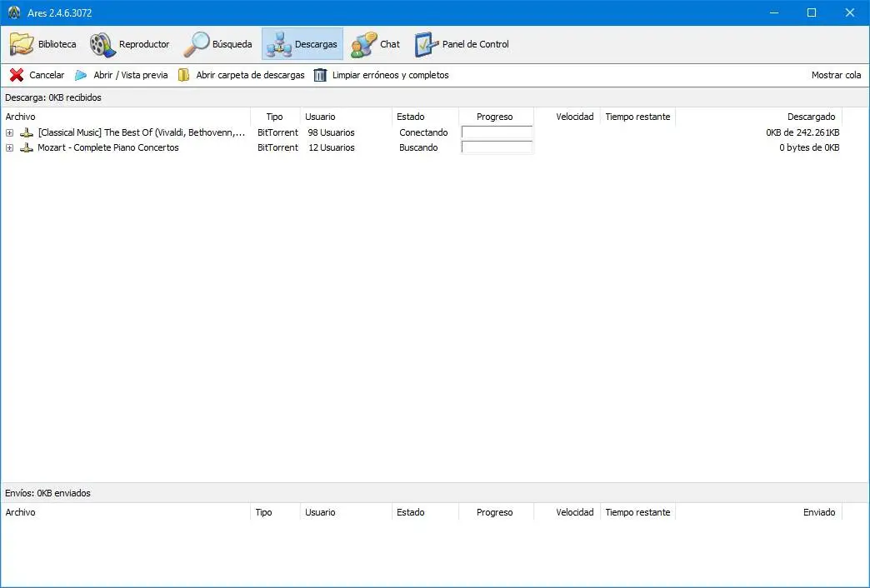Click the trash can Limpiar icon
The image size is (870, 588).
tap(320, 75)
